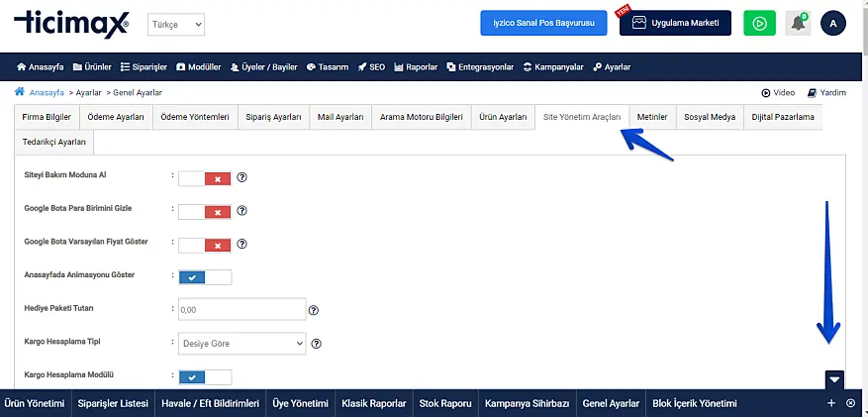Open the Anasayfa main menu
Screen dimensions: 868x417
click(41, 67)
